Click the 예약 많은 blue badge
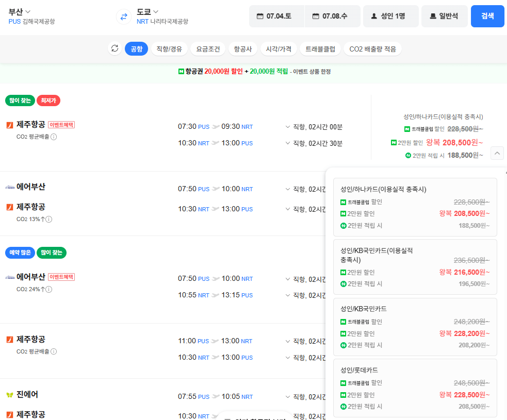Screen dimensions: 507x420 (x=20, y=253)
